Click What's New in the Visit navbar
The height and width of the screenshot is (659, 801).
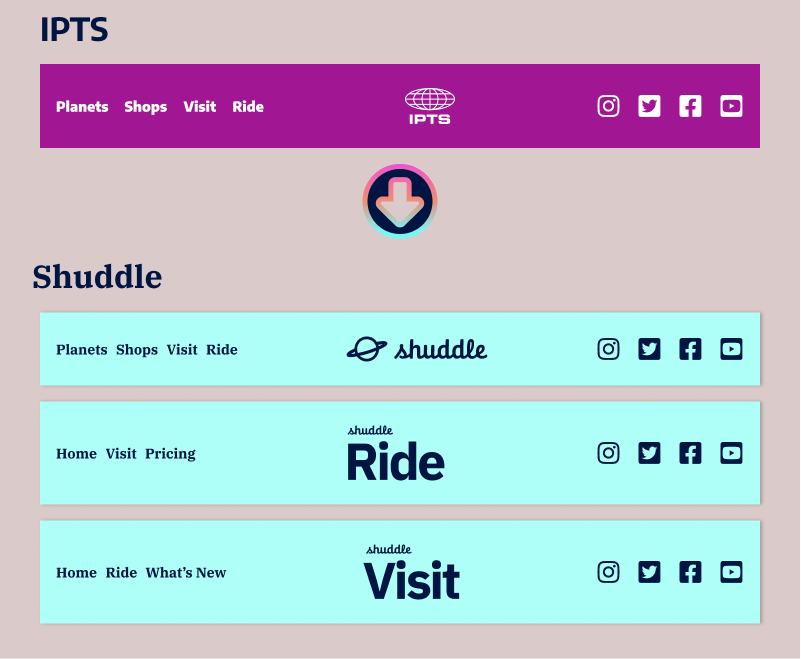[x=186, y=573]
